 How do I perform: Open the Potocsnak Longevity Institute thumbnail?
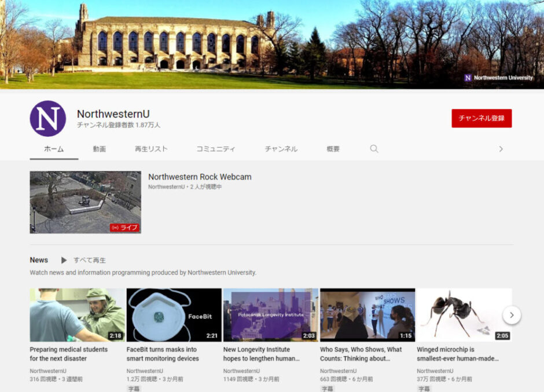coord(271,315)
